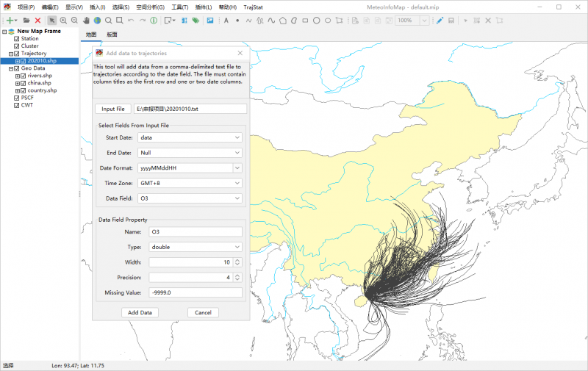Click the green identifier info icon
The width and height of the screenshot is (588, 371).
pos(154,21)
